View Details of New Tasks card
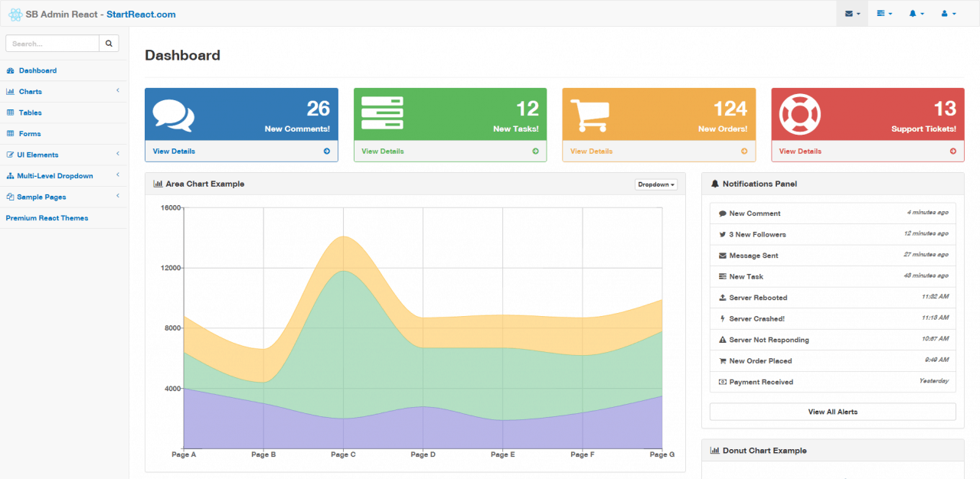This screenshot has height=479, width=980. [x=383, y=152]
